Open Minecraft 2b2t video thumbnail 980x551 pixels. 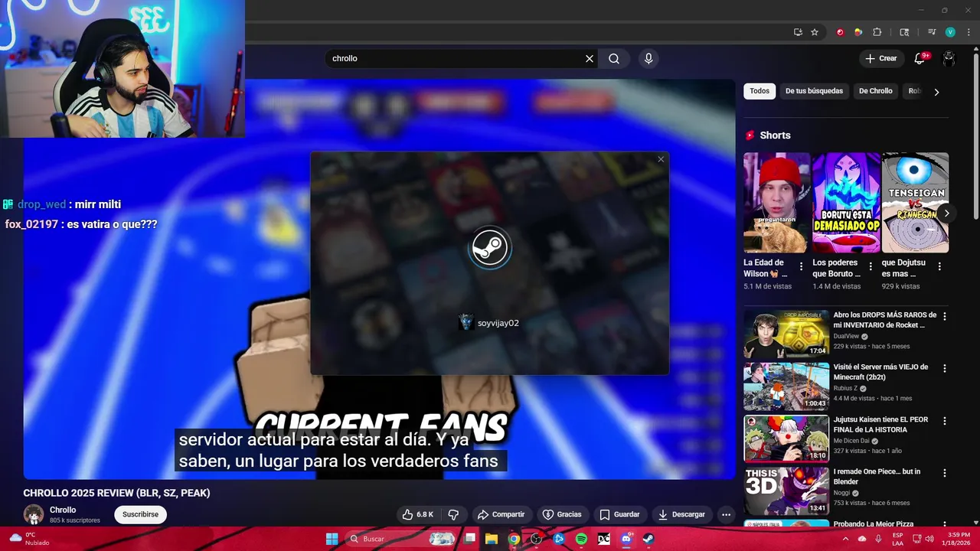(x=786, y=386)
